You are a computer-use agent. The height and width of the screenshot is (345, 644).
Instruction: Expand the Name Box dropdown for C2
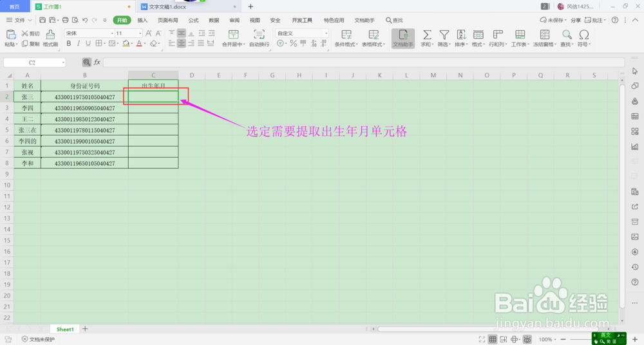click(x=63, y=62)
